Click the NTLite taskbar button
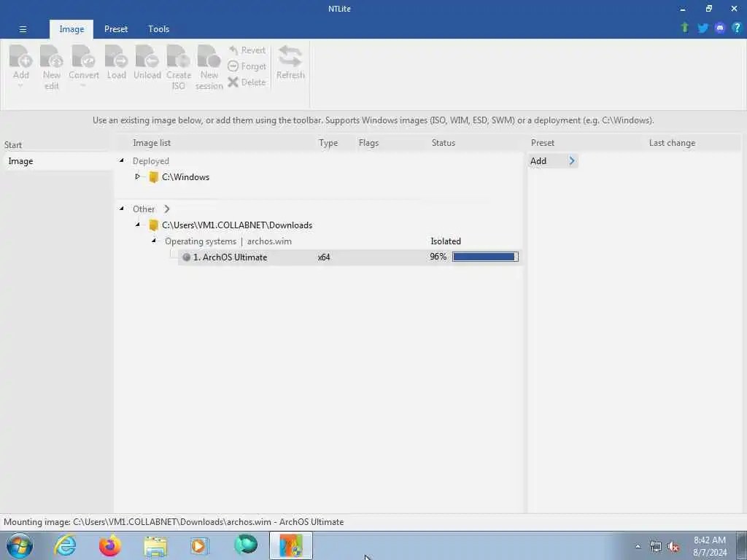The height and width of the screenshot is (560, 747). (x=291, y=545)
